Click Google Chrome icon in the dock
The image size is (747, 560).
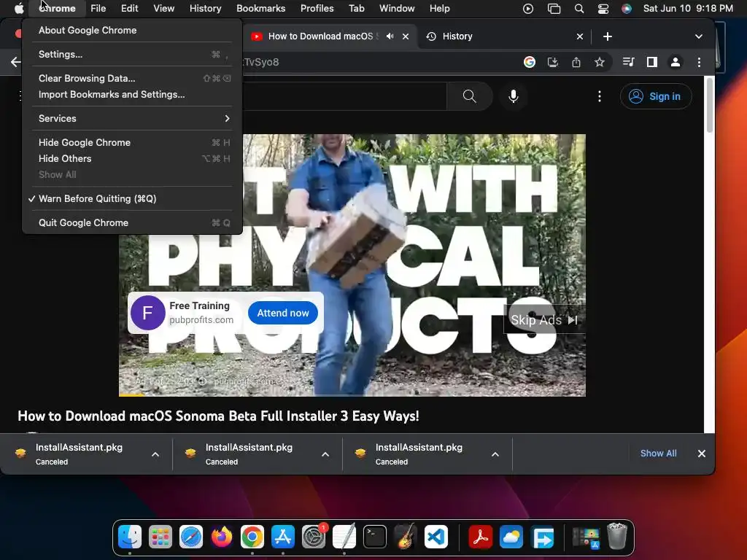252,537
